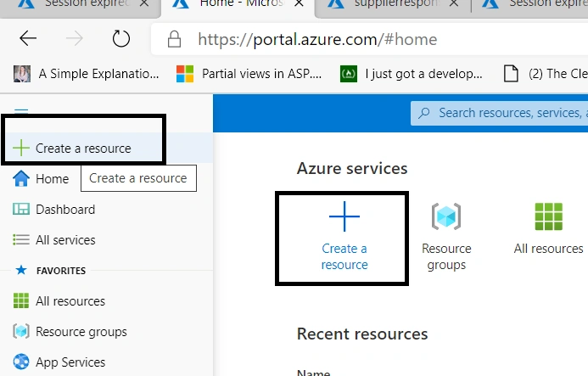
Task: Click the green freeCodeCamp bookmark icon
Action: (x=349, y=74)
